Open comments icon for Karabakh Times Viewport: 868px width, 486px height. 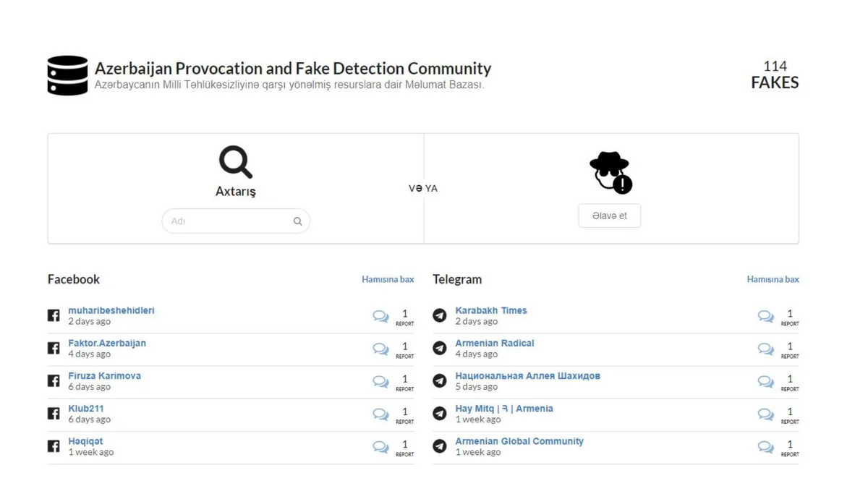(765, 316)
